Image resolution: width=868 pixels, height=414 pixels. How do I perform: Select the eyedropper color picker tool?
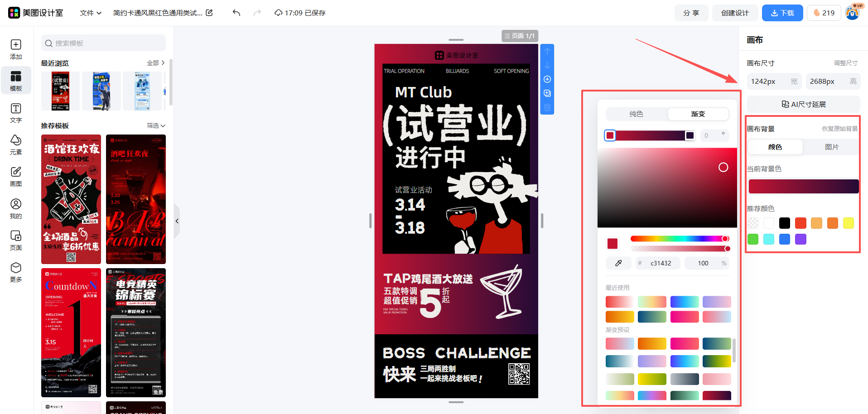point(618,263)
